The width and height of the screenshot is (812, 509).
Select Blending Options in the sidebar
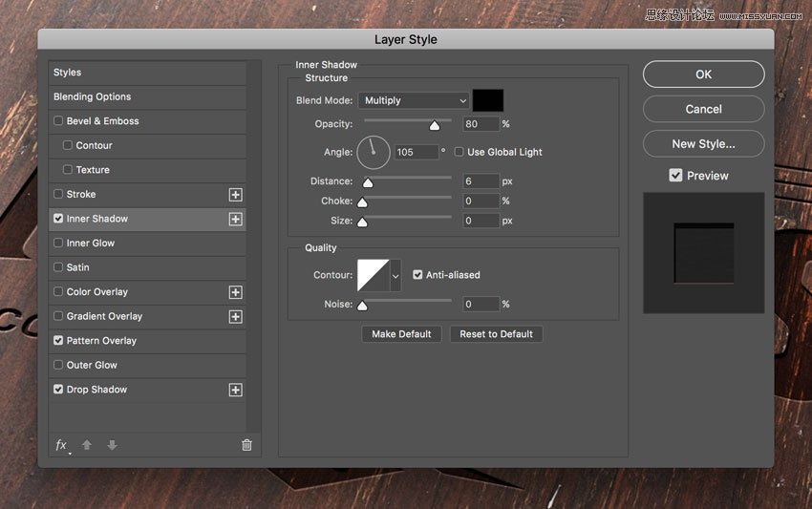(93, 96)
